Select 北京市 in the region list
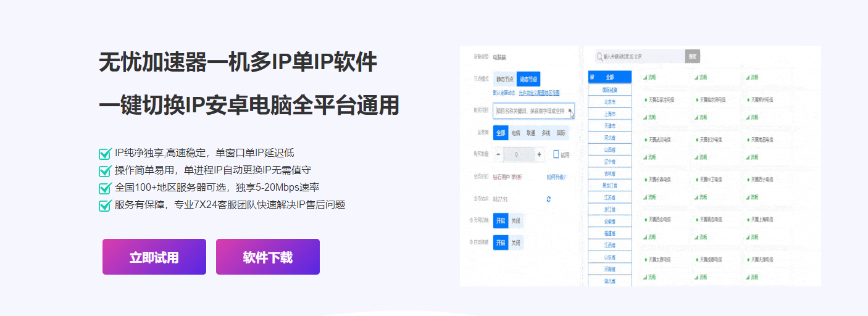The height and width of the screenshot is (316, 868). tap(610, 102)
